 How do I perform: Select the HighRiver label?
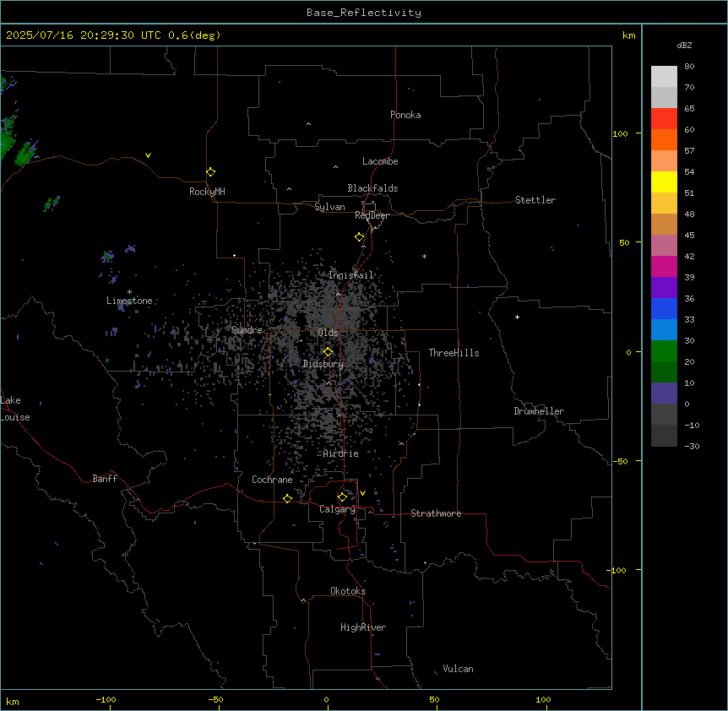click(x=362, y=627)
